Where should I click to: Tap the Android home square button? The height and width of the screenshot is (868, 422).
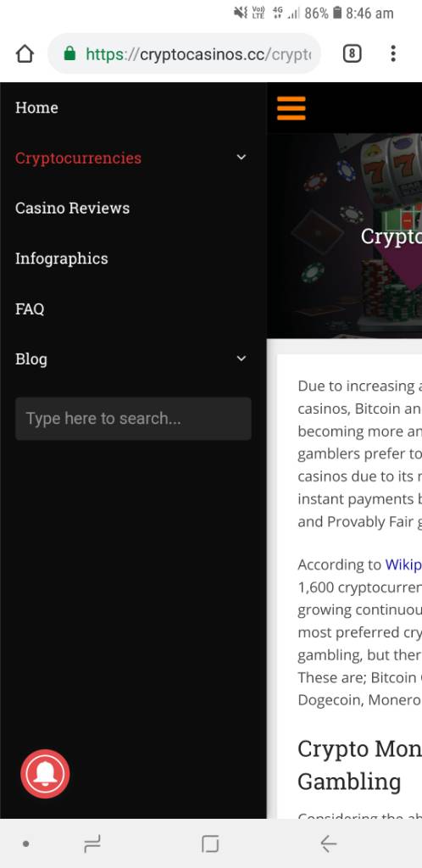click(x=210, y=843)
